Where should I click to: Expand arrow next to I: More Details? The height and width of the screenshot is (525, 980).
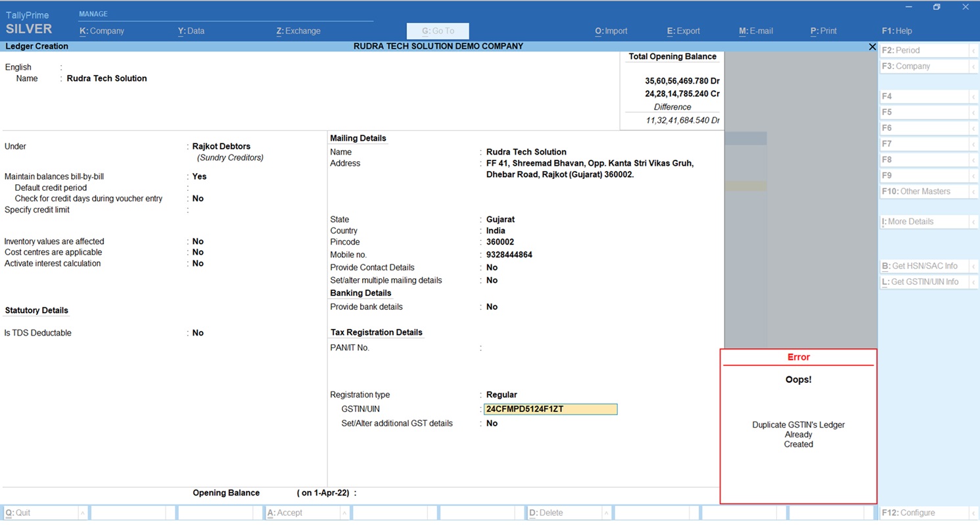tap(973, 222)
